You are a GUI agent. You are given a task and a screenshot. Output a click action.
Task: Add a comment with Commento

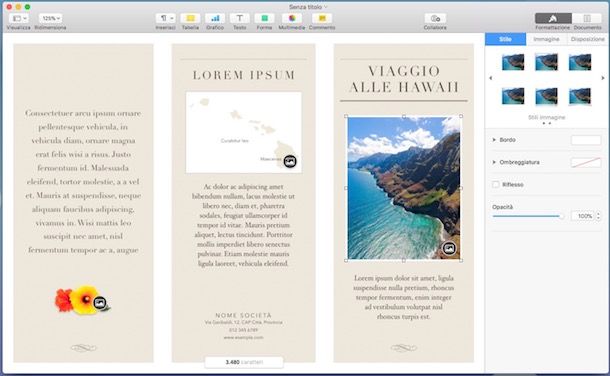click(322, 18)
